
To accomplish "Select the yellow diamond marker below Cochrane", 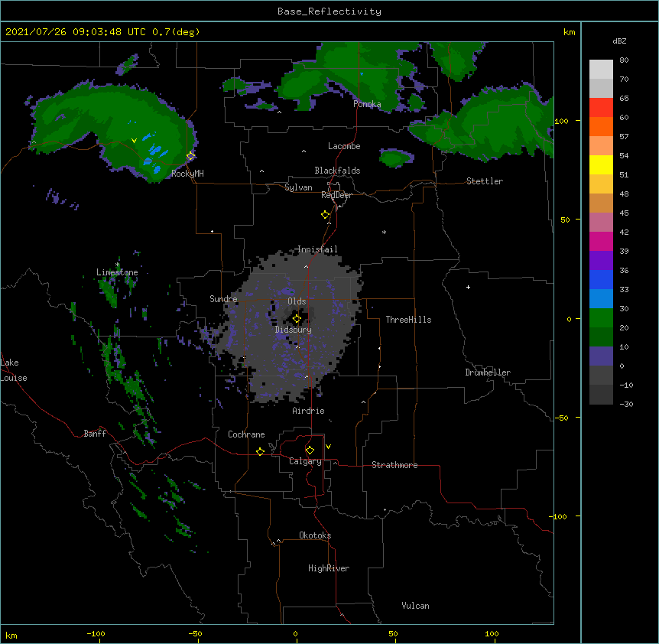I will (260, 451).
